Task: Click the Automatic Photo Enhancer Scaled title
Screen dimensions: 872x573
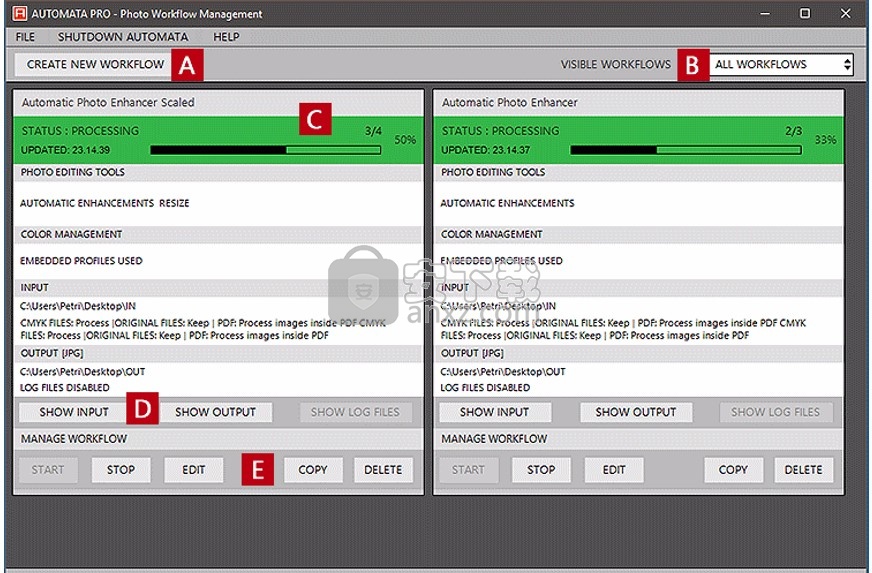Action: click(108, 103)
